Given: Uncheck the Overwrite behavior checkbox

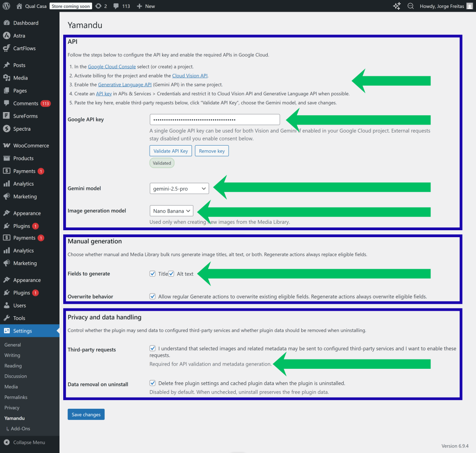Looking at the screenshot, I should [152, 296].
